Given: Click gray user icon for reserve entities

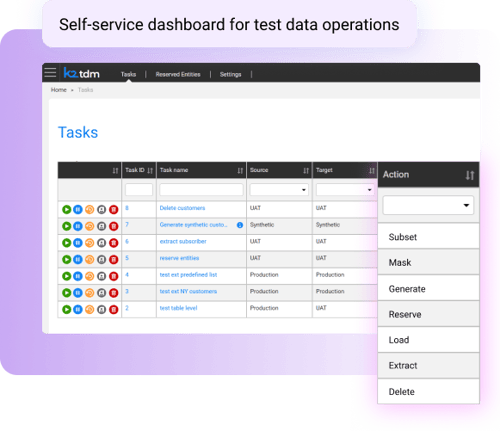Looking at the screenshot, I should (101, 259).
